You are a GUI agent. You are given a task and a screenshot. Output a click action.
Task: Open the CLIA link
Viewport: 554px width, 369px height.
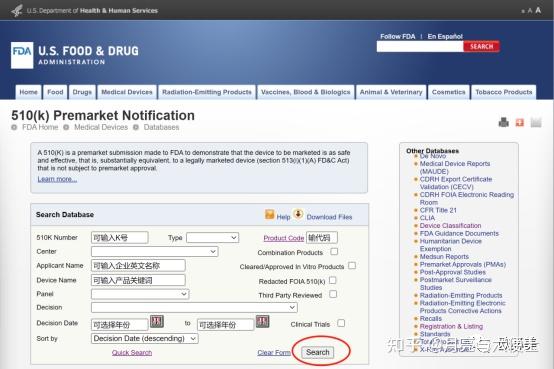427,218
